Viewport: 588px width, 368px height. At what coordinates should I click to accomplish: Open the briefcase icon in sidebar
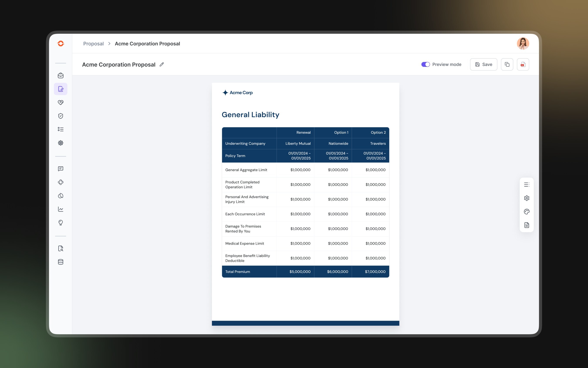(61, 75)
